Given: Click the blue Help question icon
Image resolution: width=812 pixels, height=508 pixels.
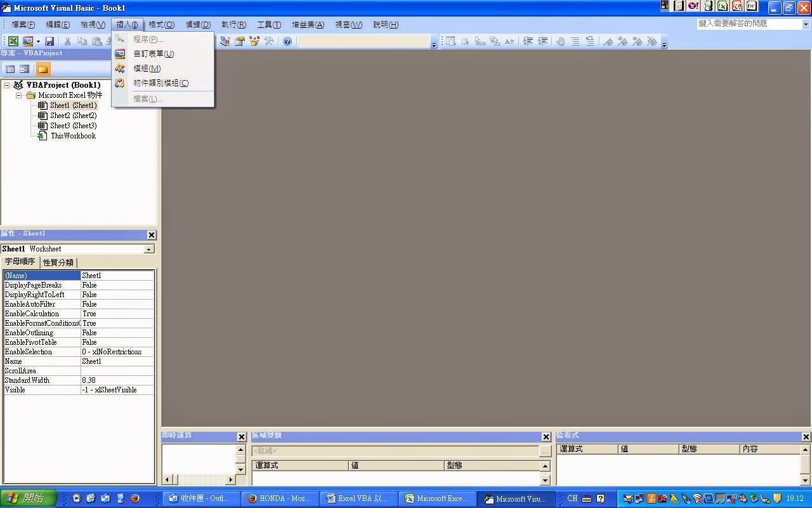Looking at the screenshot, I should [x=287, y=41].
